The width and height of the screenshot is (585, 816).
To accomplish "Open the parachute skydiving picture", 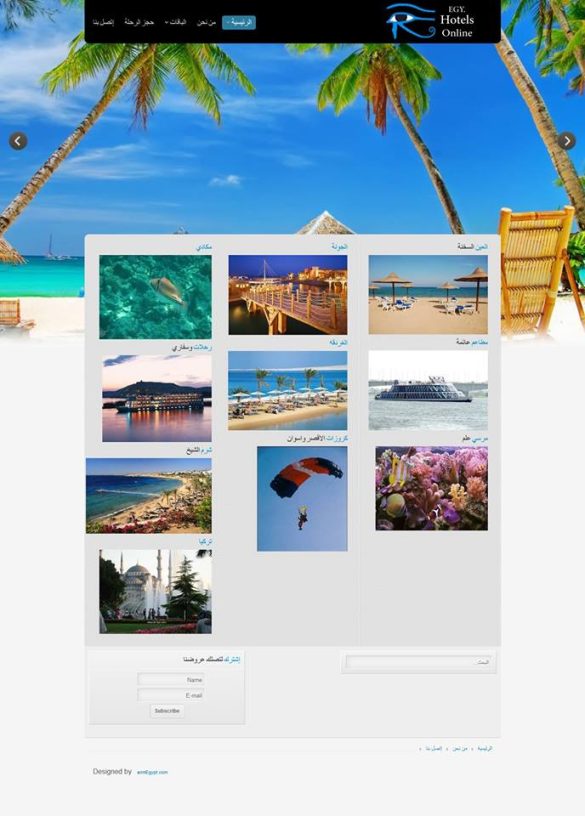I will (x=302, y=499).
